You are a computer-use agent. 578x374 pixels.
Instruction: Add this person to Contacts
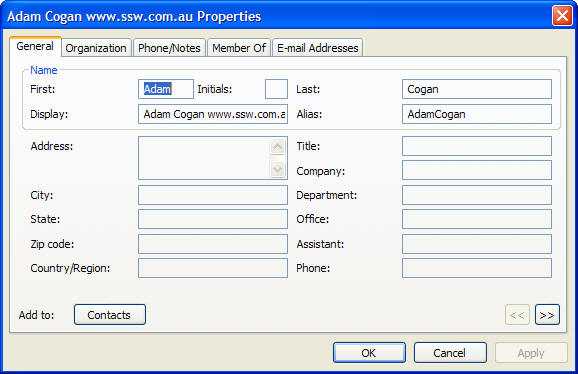coord(109,315)
